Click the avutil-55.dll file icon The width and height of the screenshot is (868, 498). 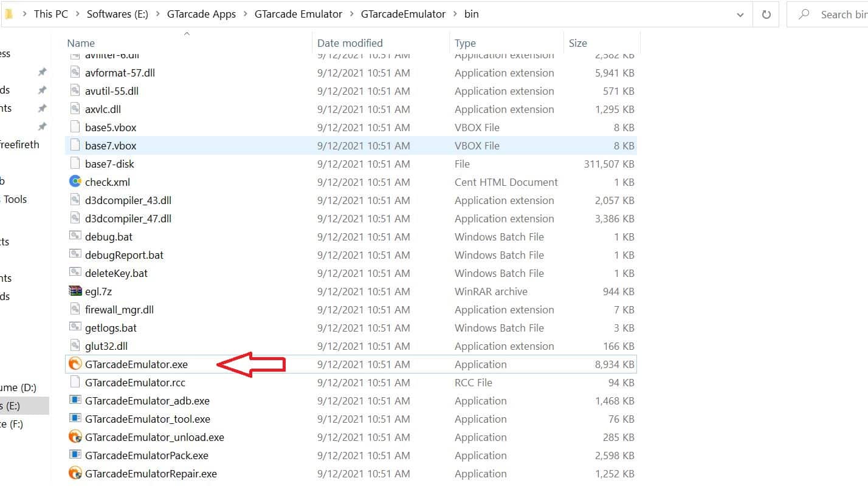click(75, 91)
